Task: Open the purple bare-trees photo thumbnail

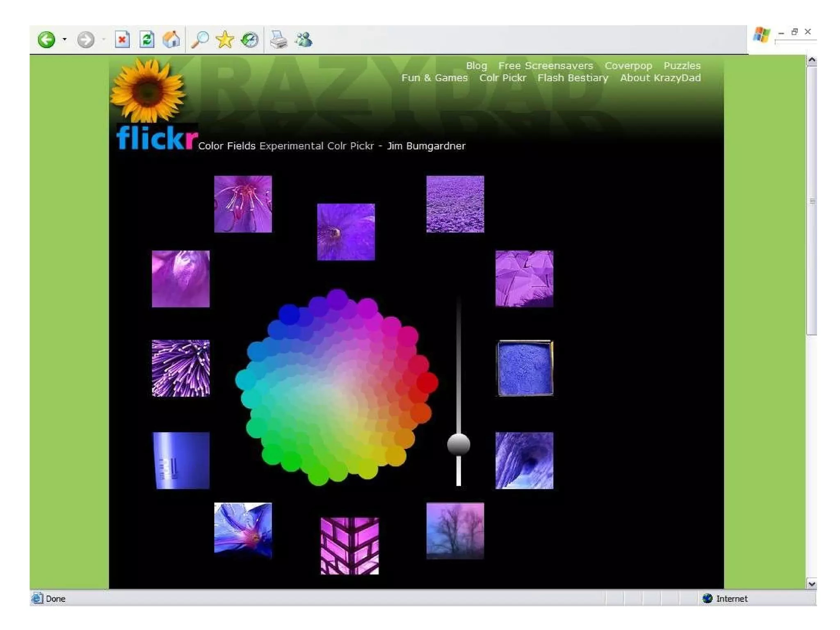Action: click(455, 530)
